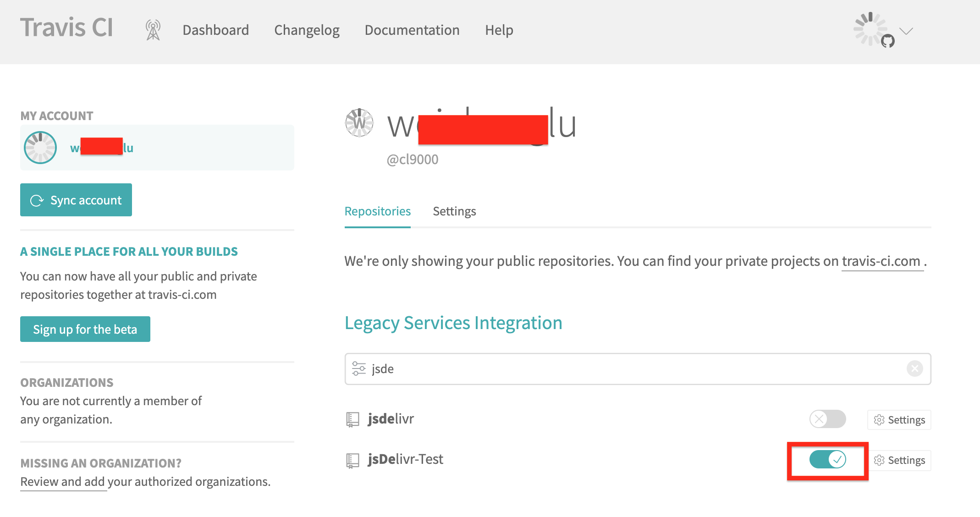
Task: Click the sidebar account avatar
Action: point(40,148)
